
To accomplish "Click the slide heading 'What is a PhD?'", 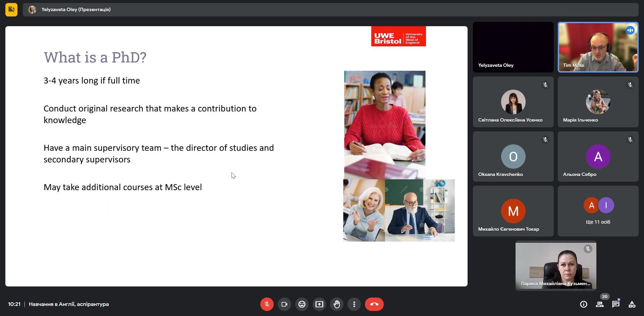I will click(95, 57).
